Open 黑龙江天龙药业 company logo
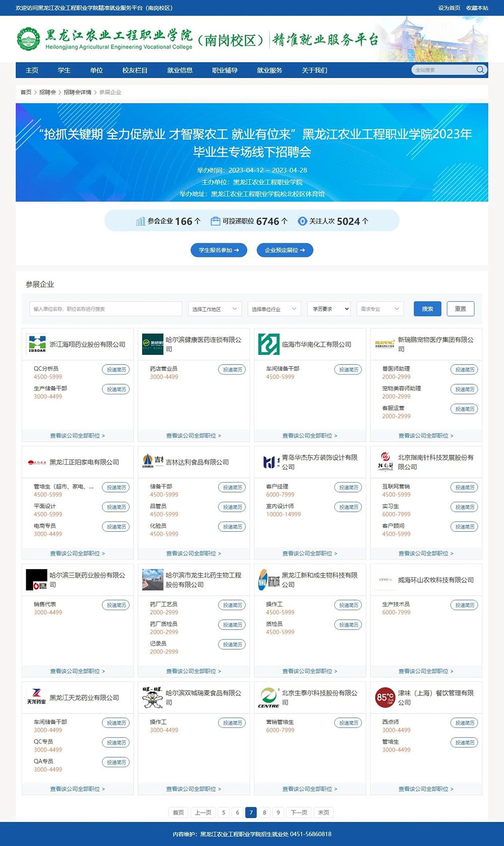Viewport: 504px width, 846px height. click(x=36, y=698)
